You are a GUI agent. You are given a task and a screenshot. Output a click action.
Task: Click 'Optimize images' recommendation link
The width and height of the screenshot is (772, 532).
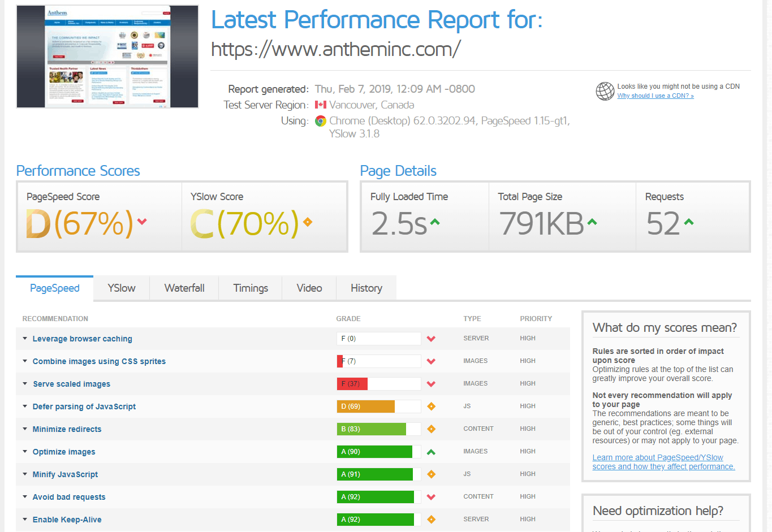64,452
